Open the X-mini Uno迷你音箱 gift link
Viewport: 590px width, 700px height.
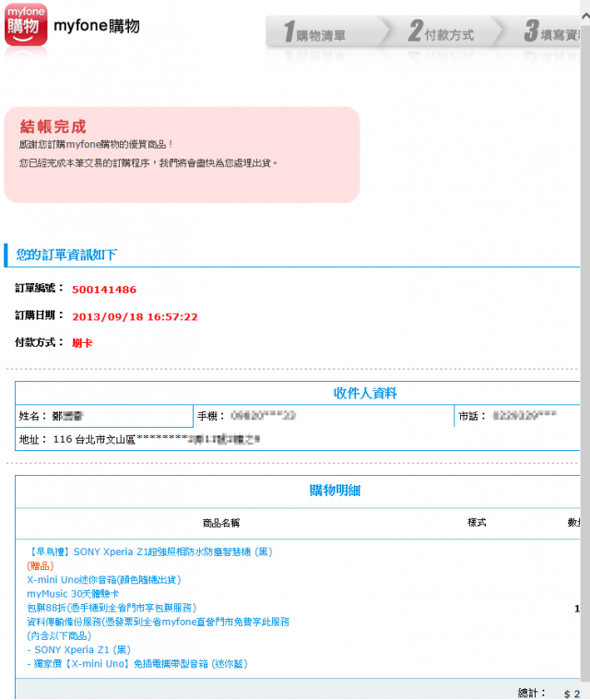coord(104,580)
